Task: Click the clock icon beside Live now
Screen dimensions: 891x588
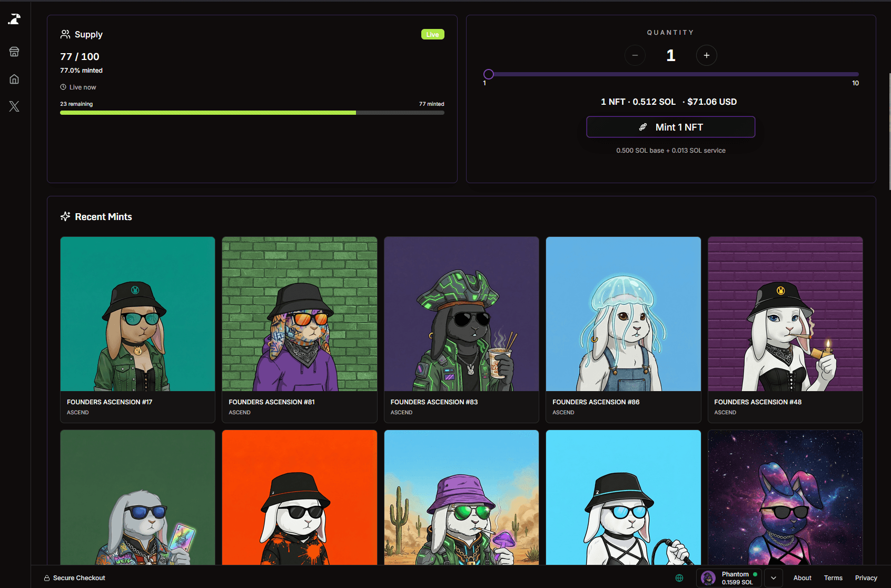Action: 63,87
